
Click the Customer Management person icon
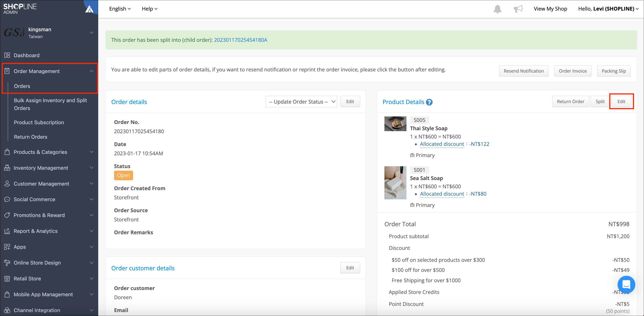[x=7, y=184]
